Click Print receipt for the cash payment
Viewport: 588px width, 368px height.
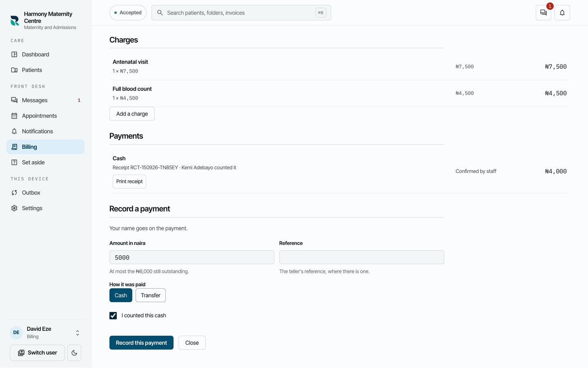(129, 182)
